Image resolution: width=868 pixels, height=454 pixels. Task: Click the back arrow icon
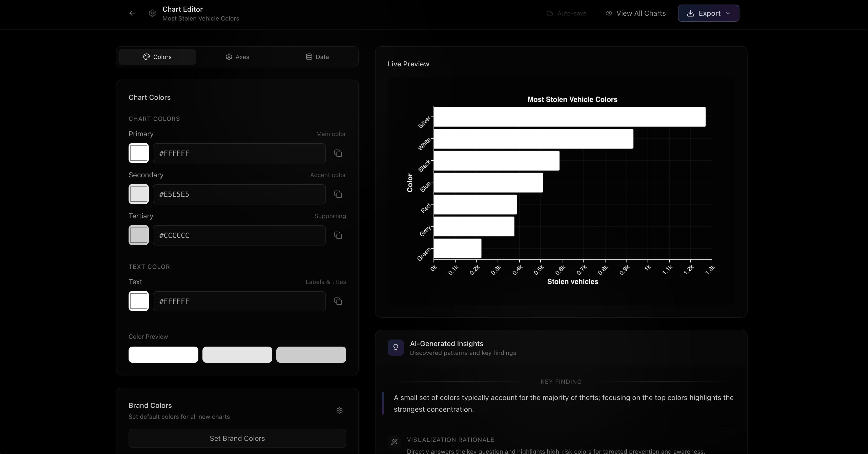coord(132,13)
